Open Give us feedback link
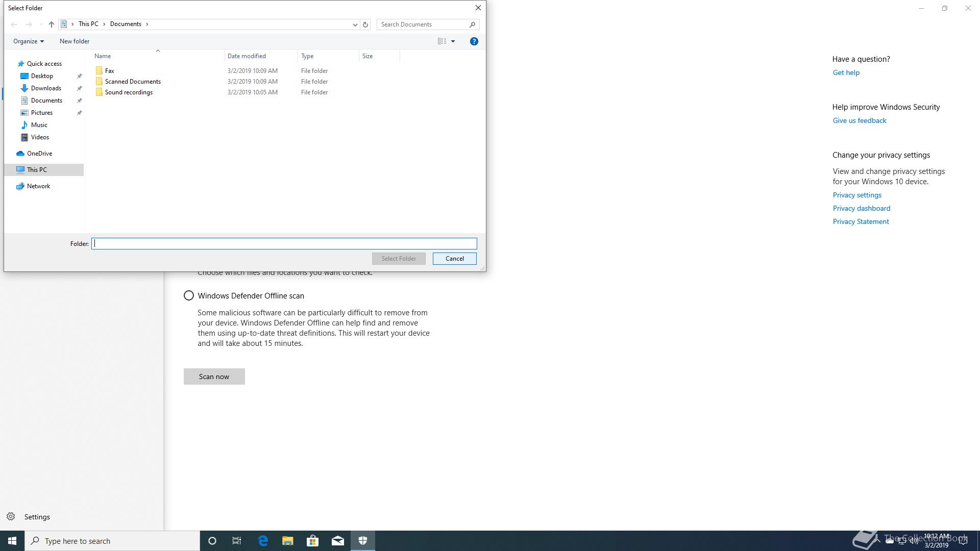This screenshot has height=551, width=980. click(x=860, y=120)
